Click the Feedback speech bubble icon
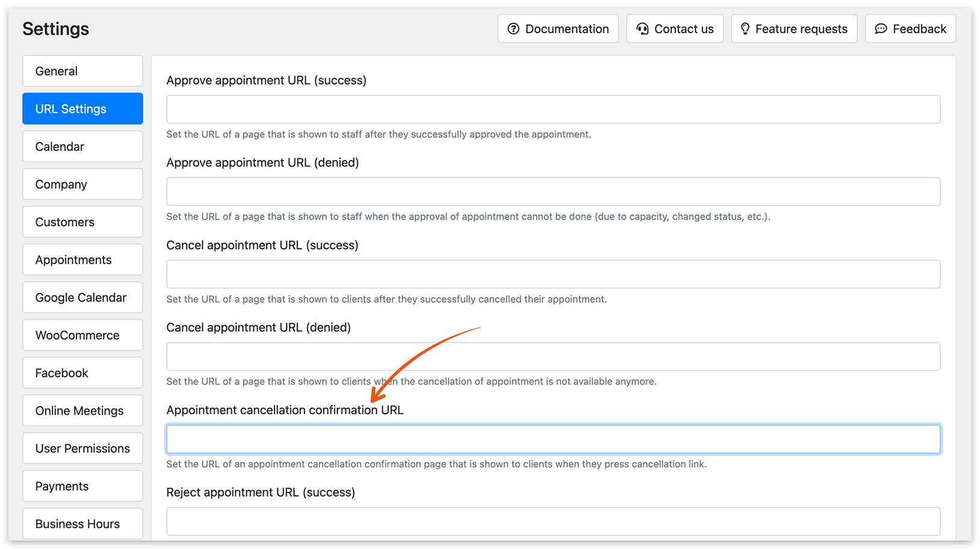980x549 pixels. (x=881, y=29)
